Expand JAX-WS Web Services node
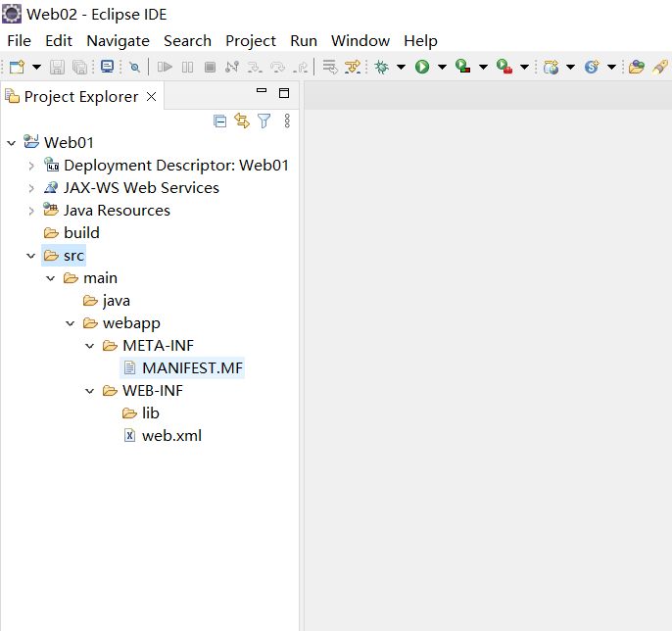The width and height of the screenshot is (672, 631). 31,188
